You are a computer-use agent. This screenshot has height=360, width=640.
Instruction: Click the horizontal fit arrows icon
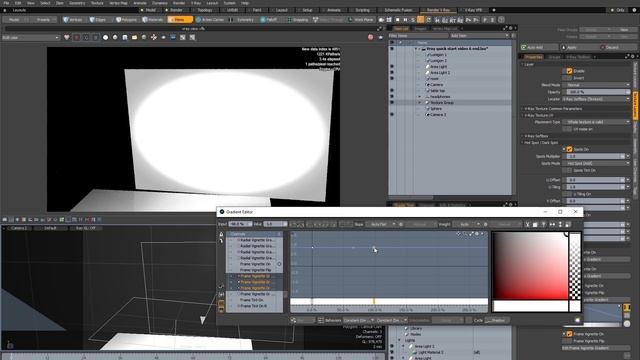click(552, 224)
